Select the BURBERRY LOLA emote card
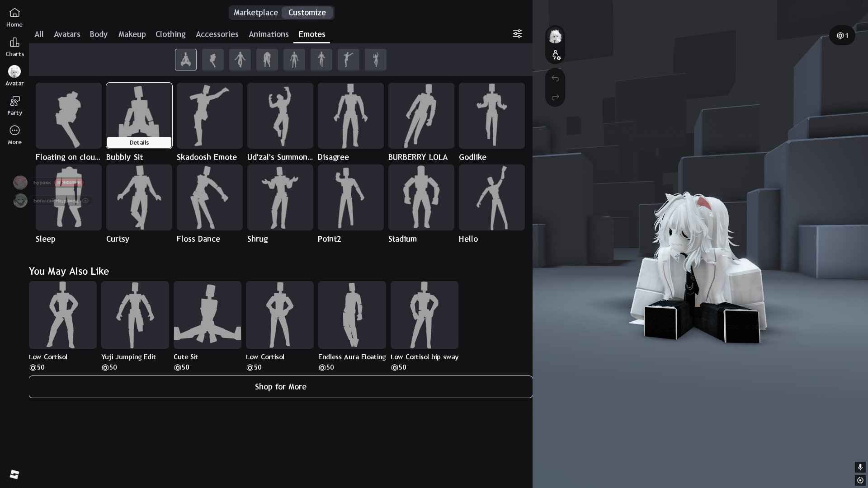 (x=421, y=116)
